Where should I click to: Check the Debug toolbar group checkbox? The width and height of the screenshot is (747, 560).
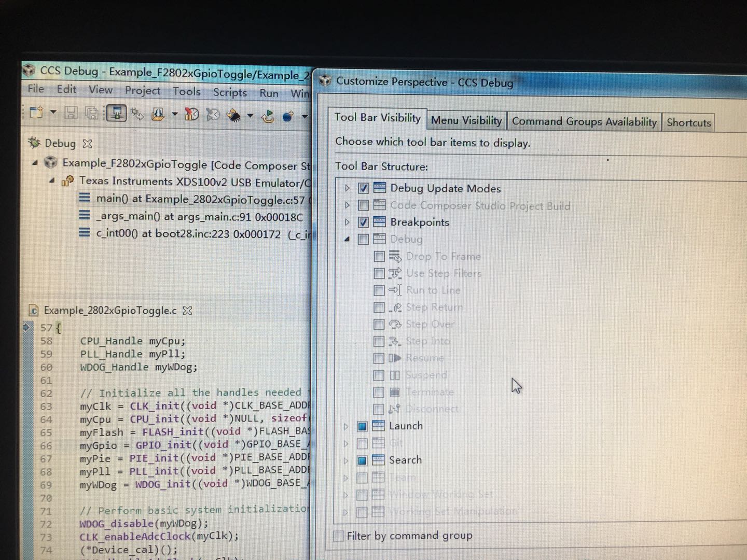tap(363, 239)
